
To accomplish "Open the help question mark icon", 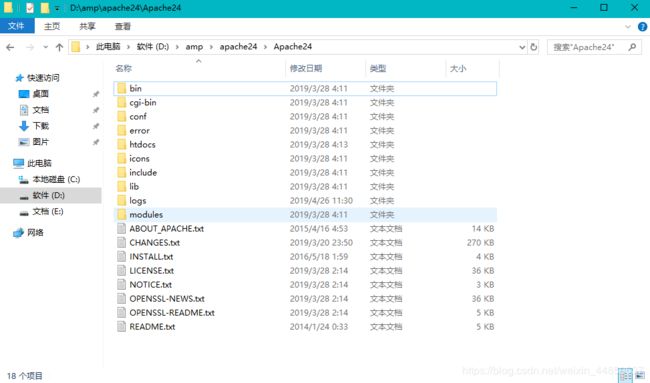I will pos(642,27).
